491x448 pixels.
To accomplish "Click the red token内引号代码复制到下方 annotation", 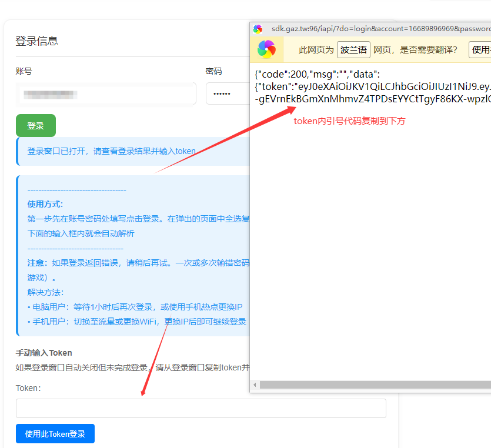I will [349, 121].
